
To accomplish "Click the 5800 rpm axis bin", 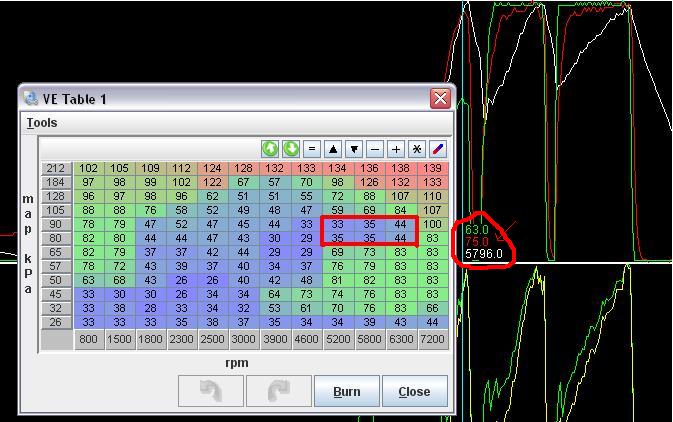I will (370, 340).
